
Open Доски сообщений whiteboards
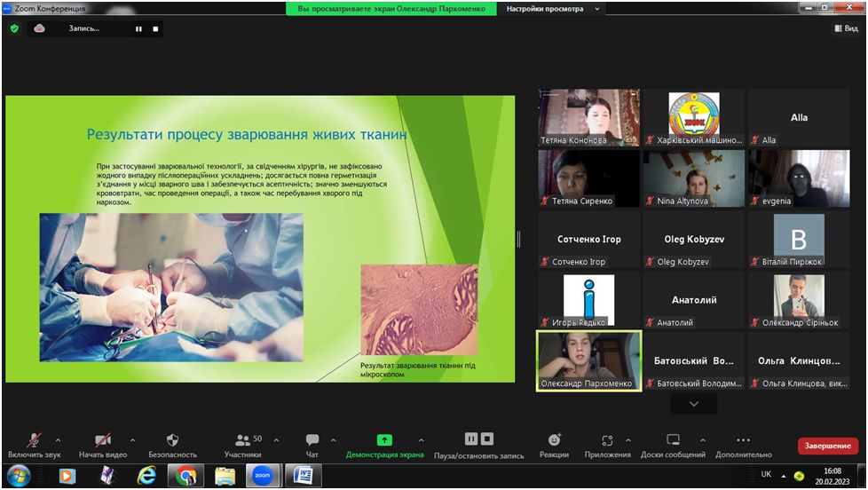click(673, 446)
